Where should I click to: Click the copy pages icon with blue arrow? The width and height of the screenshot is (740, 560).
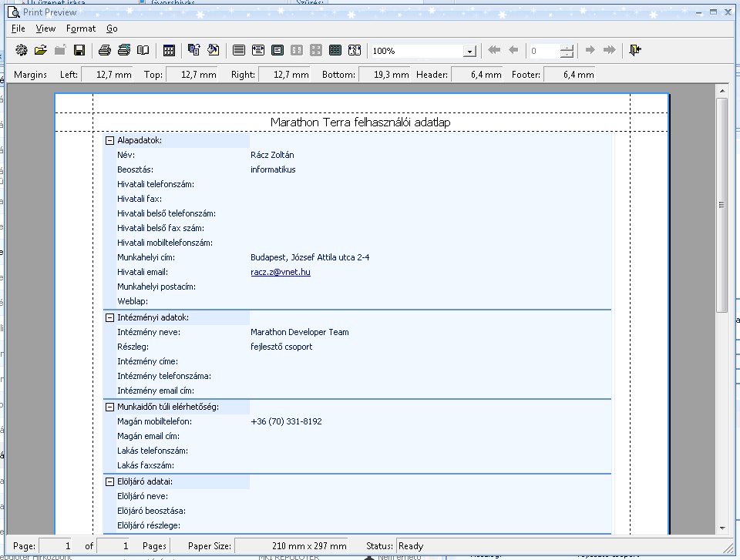[x=194, y=50]
